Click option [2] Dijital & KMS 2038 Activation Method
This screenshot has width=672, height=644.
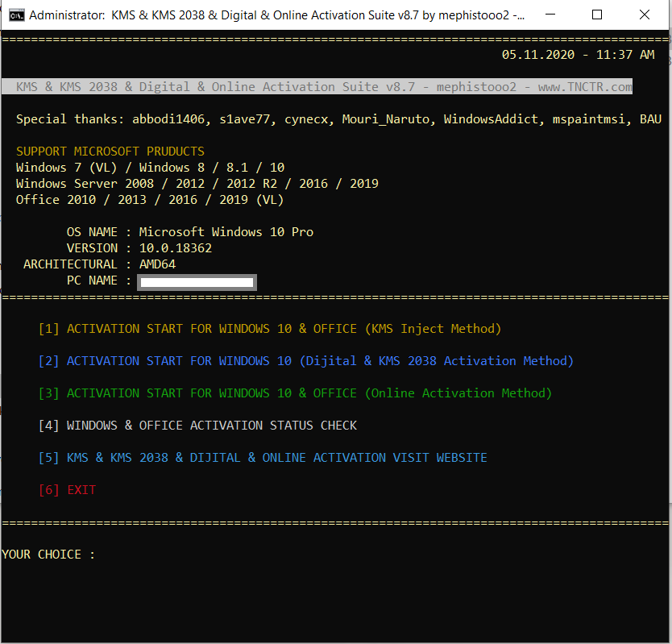(x=306, y=361)
